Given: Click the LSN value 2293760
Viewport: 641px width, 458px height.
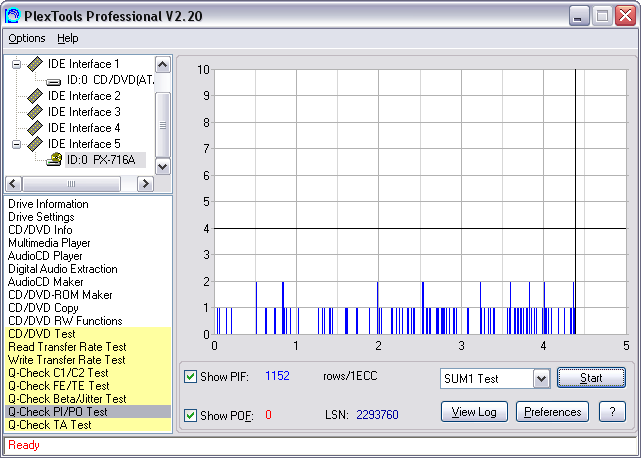Looking at the screenshot, I should (377, 415).
